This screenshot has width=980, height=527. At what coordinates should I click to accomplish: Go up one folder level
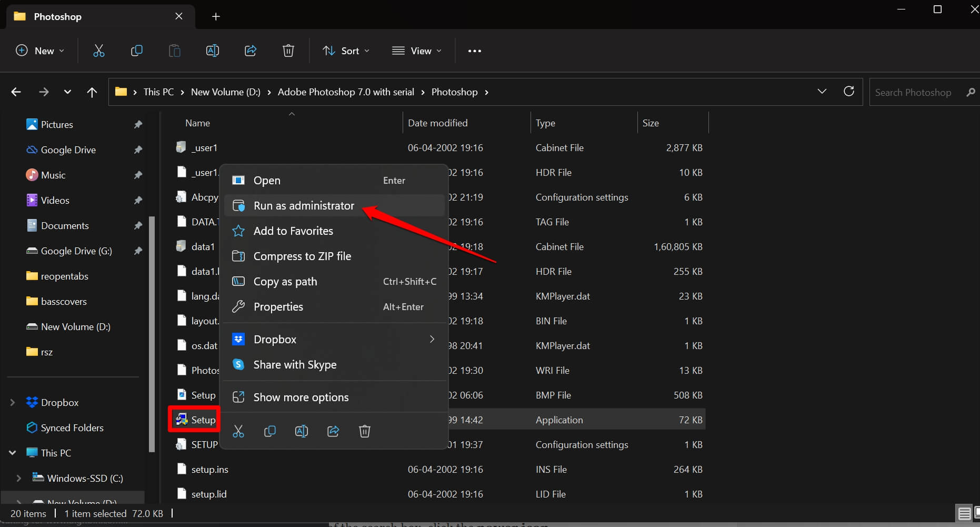pyautogui.click(x=92, y=92)
